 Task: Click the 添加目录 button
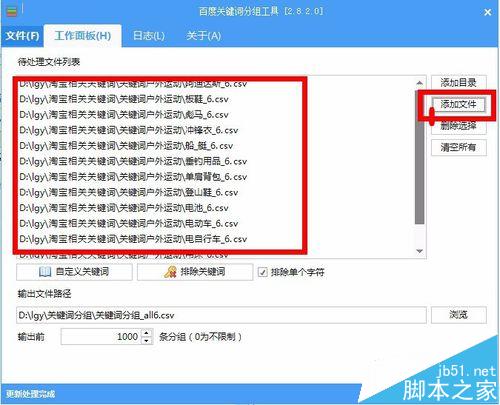coord(459,82)
